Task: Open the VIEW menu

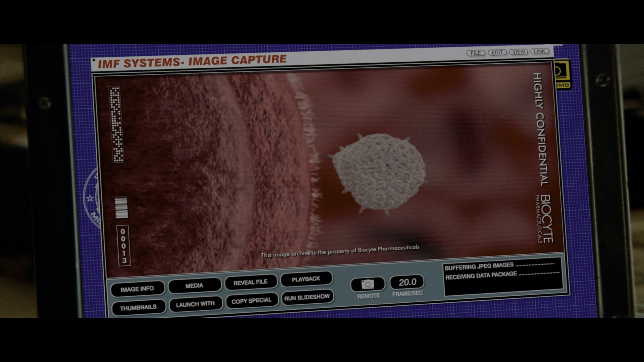Action: [x=519, y=52]
